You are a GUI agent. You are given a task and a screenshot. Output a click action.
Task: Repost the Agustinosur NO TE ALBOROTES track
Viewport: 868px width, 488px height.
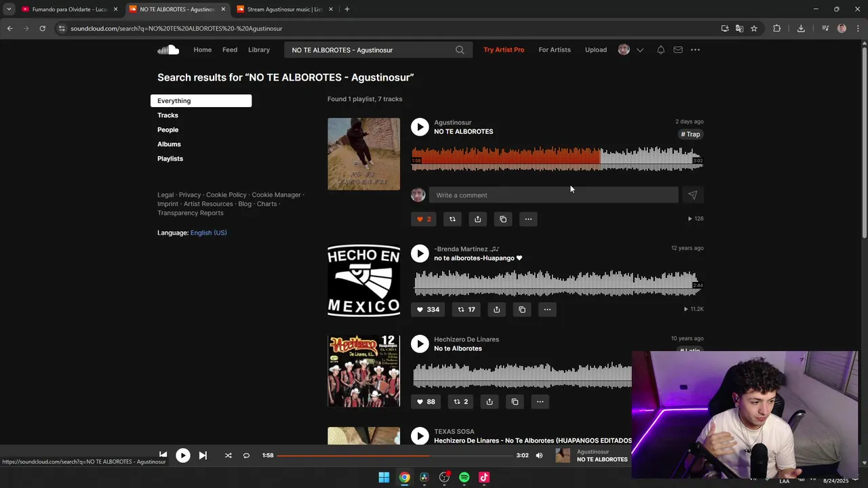(x=452, y=219)
